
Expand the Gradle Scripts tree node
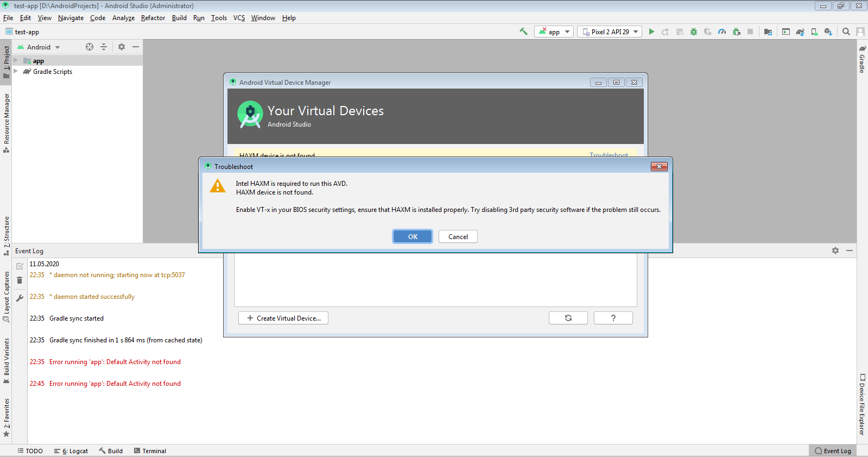[x=16, y=71]
